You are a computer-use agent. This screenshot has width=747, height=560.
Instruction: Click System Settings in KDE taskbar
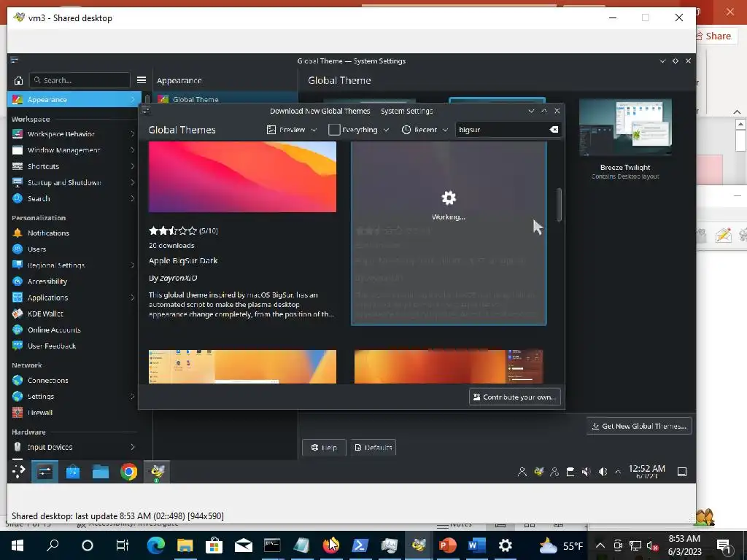point(44,472)
